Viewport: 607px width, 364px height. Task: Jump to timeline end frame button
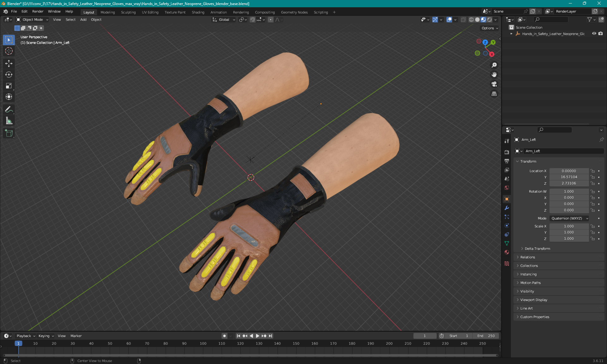pos(270,336)
